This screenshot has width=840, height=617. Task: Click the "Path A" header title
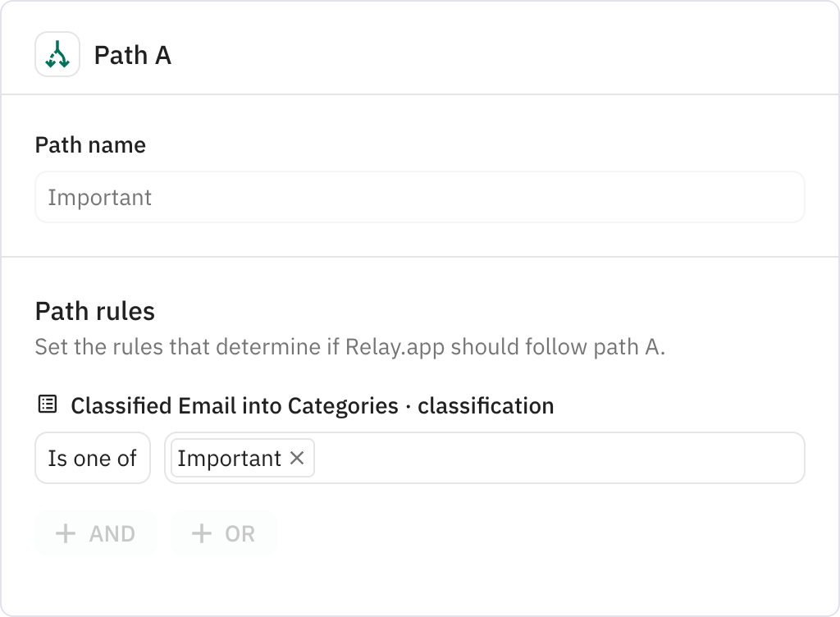point(132,55)
